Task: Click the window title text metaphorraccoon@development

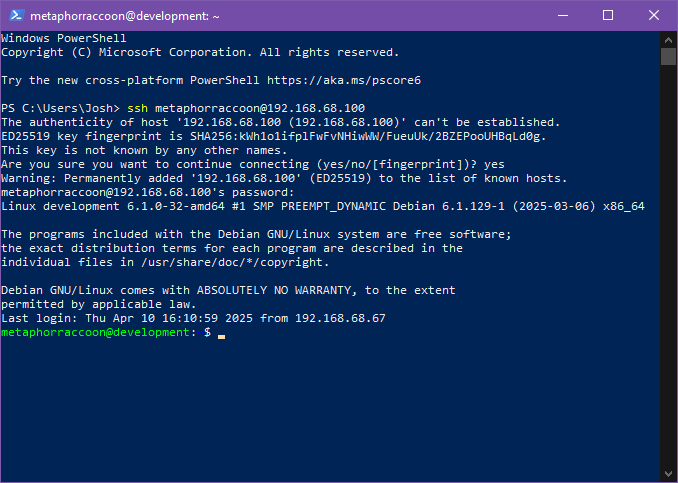Action: [x=125, y=16]
